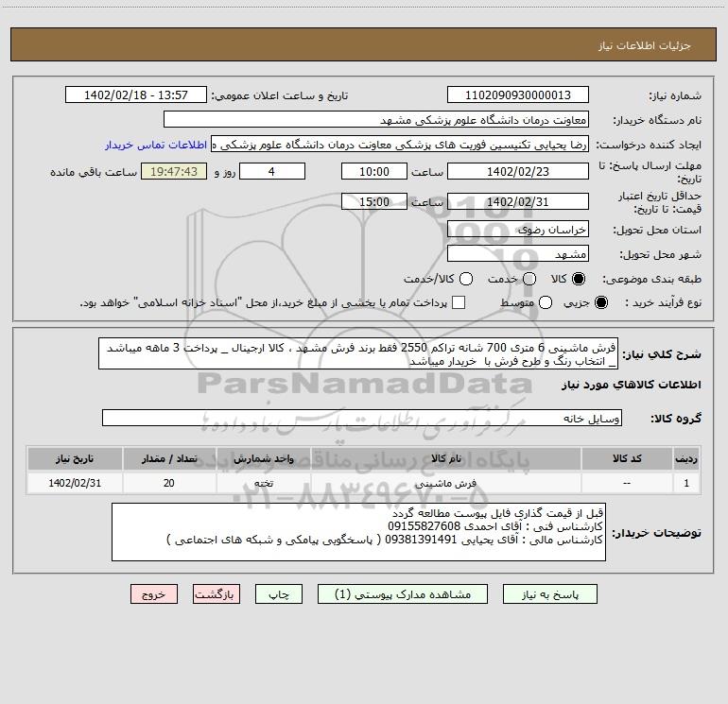Select the کالا radio button

coord(579,279)
